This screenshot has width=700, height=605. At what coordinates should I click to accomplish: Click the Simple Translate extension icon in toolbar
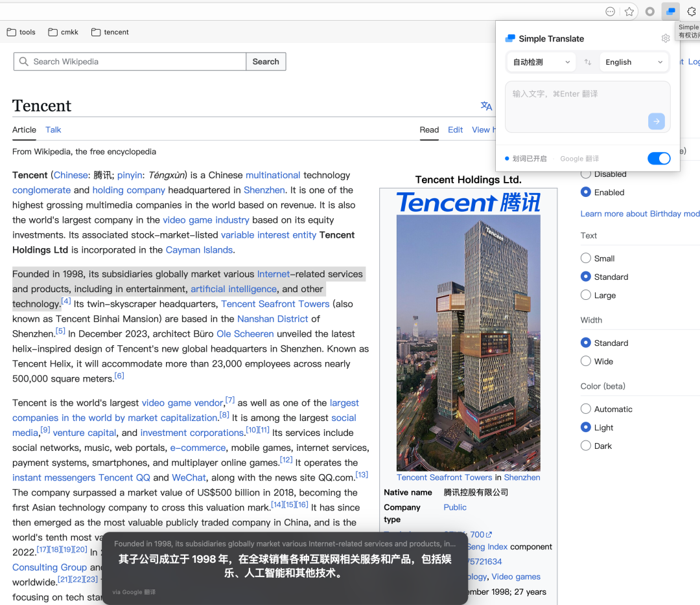(670, 11)
